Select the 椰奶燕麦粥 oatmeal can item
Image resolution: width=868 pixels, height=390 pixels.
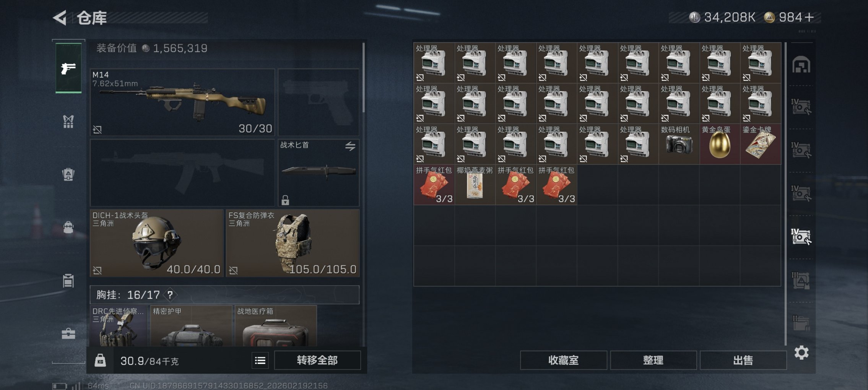[x=475, y=185]
